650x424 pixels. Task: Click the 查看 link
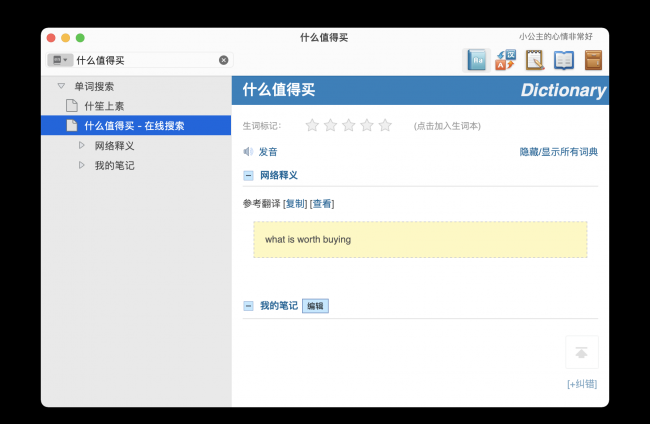(322, 204)
